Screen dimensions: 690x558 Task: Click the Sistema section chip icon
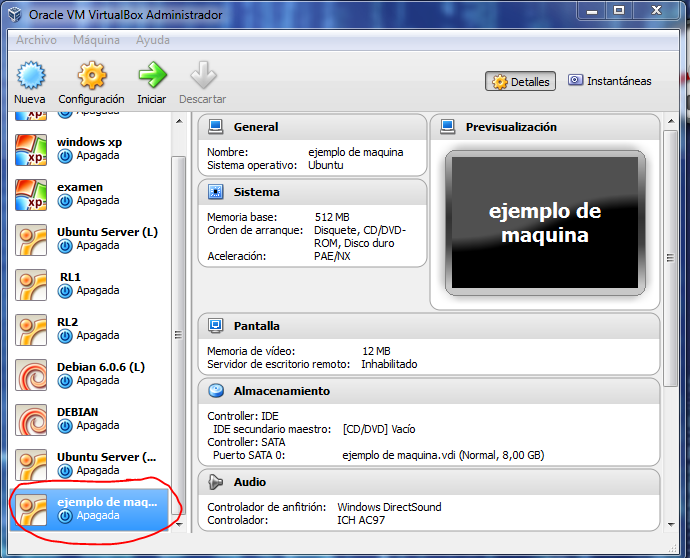216,192
